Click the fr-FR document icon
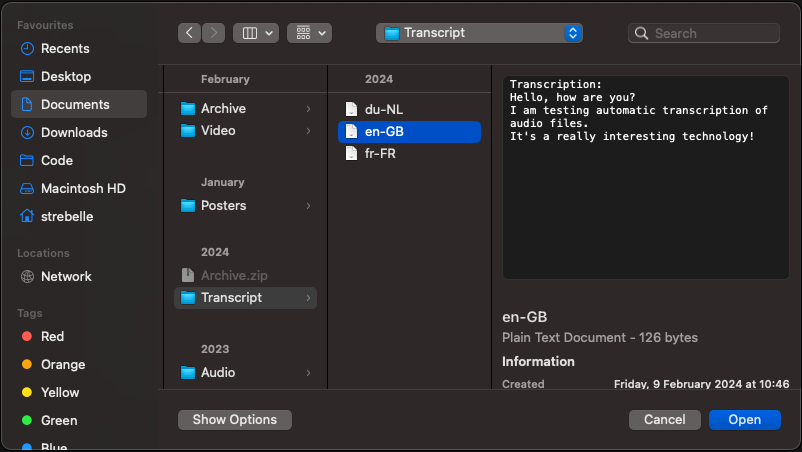The image size is (802, 452). pyautogui.click(x=351, y=153)
